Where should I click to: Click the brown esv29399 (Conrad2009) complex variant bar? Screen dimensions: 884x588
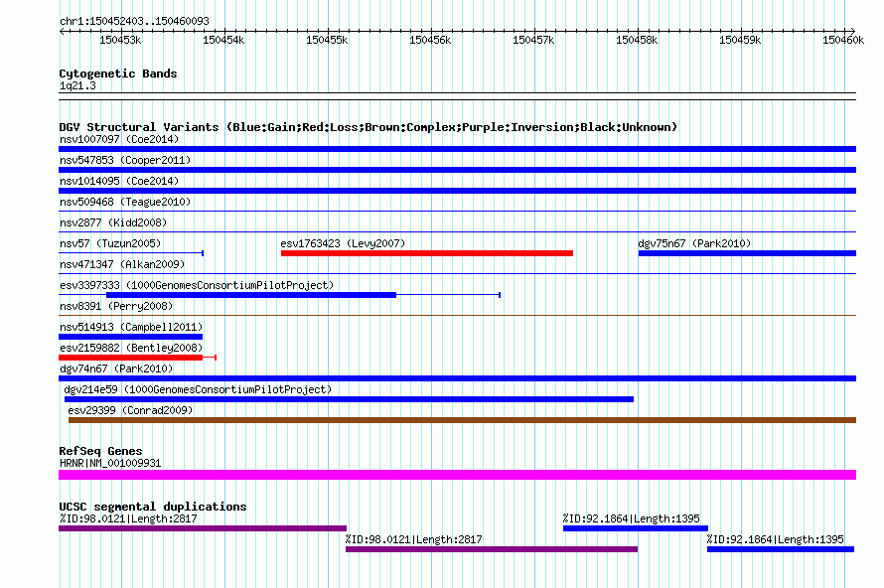[462, 420]
